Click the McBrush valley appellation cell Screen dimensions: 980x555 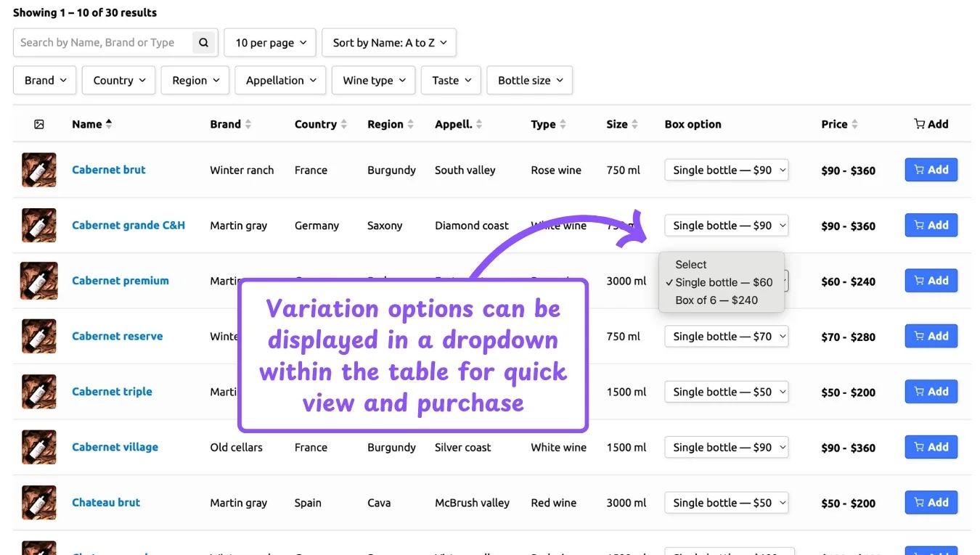(x=473, y=503)
